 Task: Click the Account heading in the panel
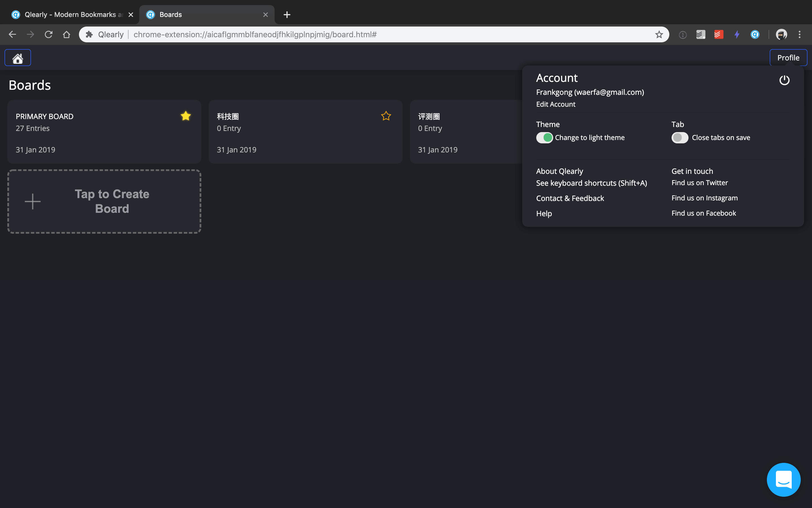click(x=557, y=78)
